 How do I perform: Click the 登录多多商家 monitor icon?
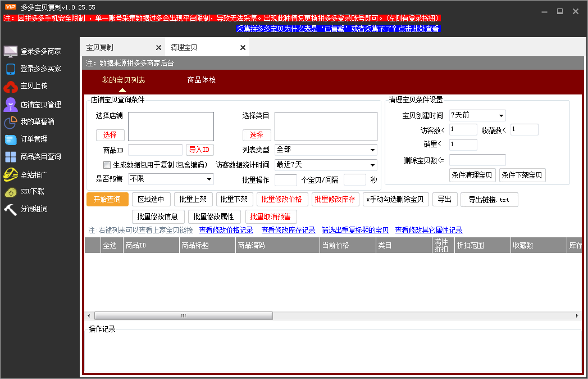click(x=11, y=51)
